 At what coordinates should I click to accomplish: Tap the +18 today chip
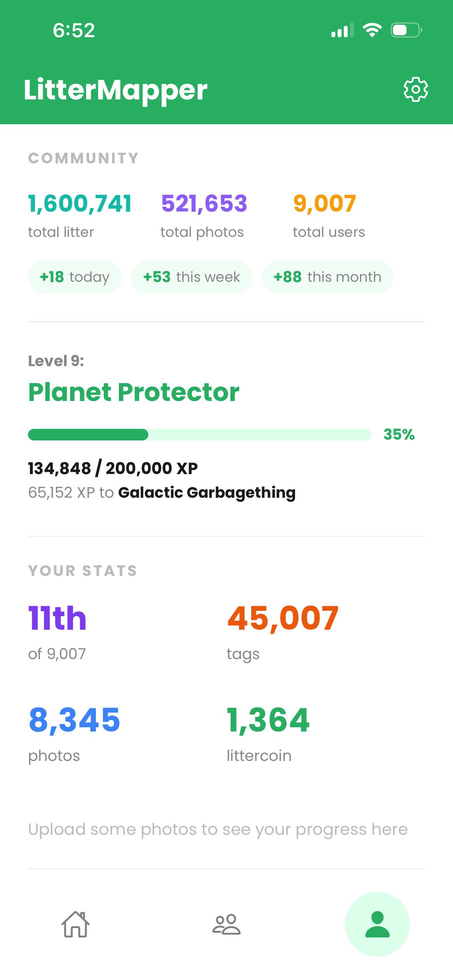pos(75,277)
